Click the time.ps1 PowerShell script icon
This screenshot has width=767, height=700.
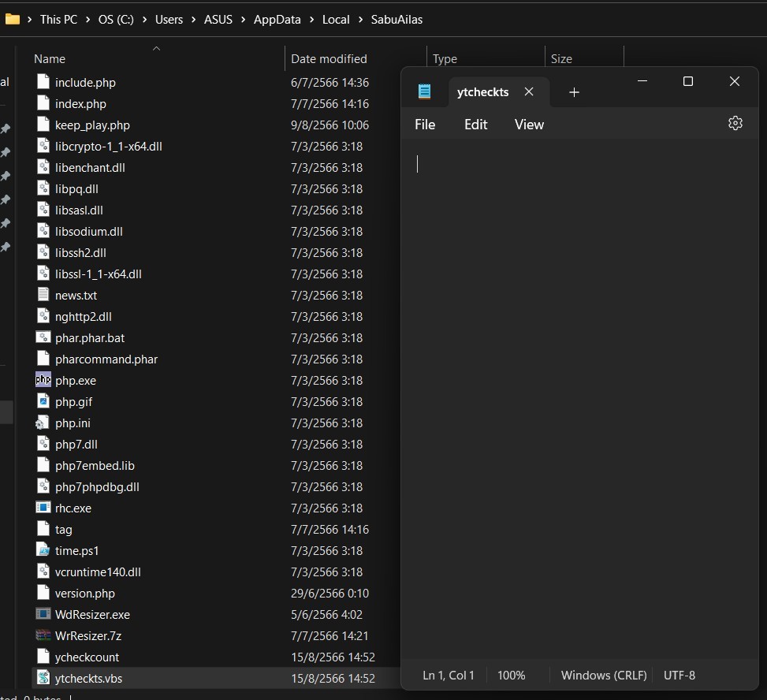43,549
